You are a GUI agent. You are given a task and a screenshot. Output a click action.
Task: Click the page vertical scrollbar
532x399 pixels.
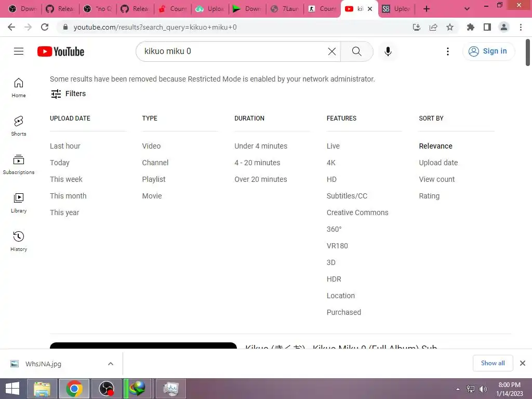[528, 52]
